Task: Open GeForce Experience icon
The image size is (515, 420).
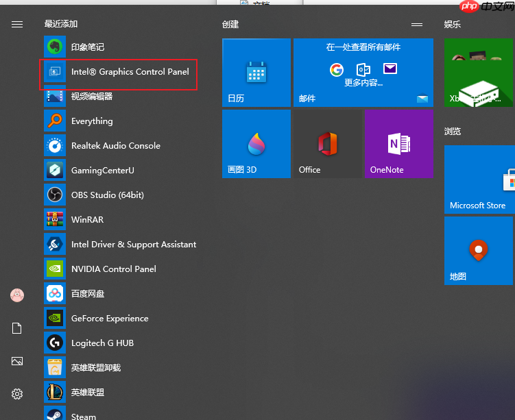Action: tap(55, 318)
